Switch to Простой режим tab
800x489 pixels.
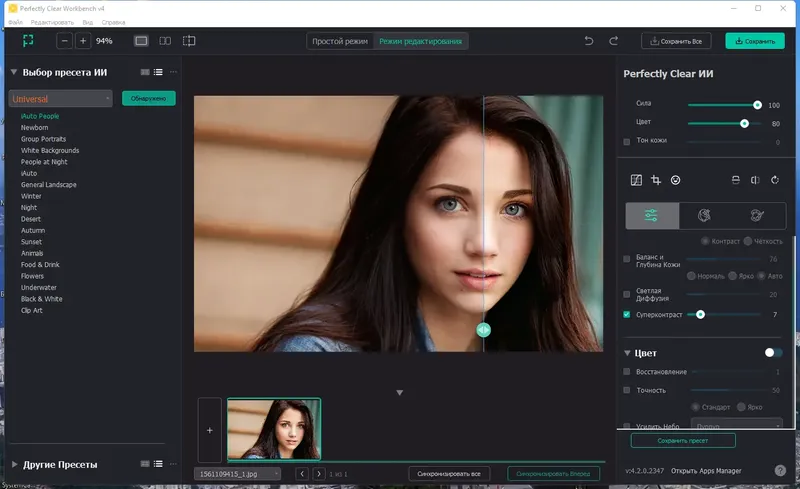tap(340, 41)
